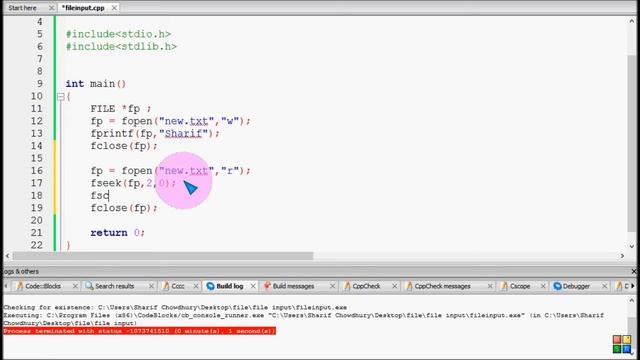Close the Build log tab
640x360 pixels.
click(253, 286)
